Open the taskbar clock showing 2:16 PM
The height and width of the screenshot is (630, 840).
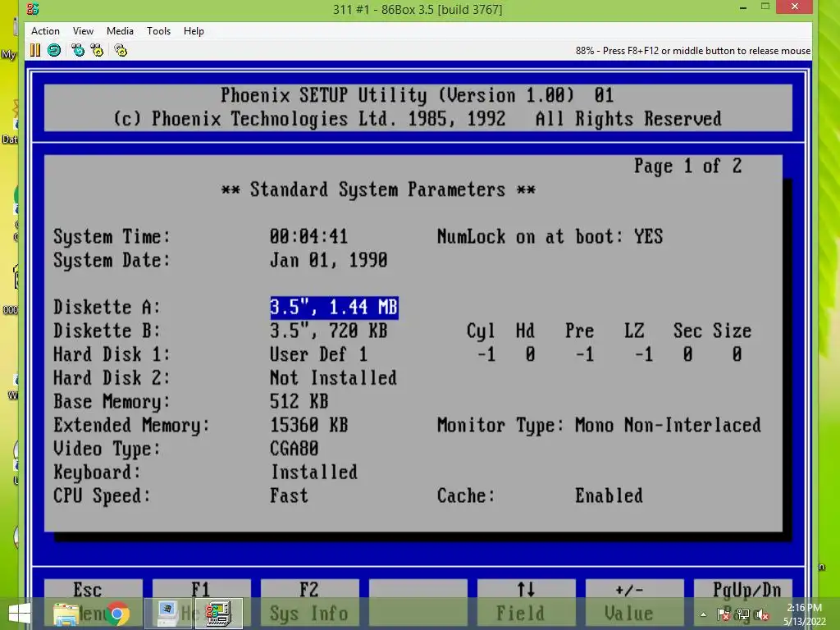tap(804, 614)
